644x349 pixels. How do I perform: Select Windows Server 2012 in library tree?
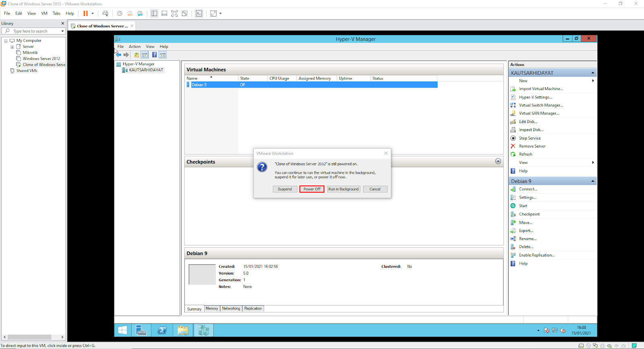(x=41, y=59)
